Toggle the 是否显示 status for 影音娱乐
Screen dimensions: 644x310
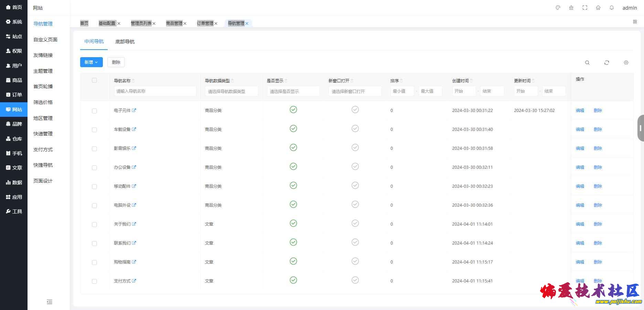tap(293, 147)
